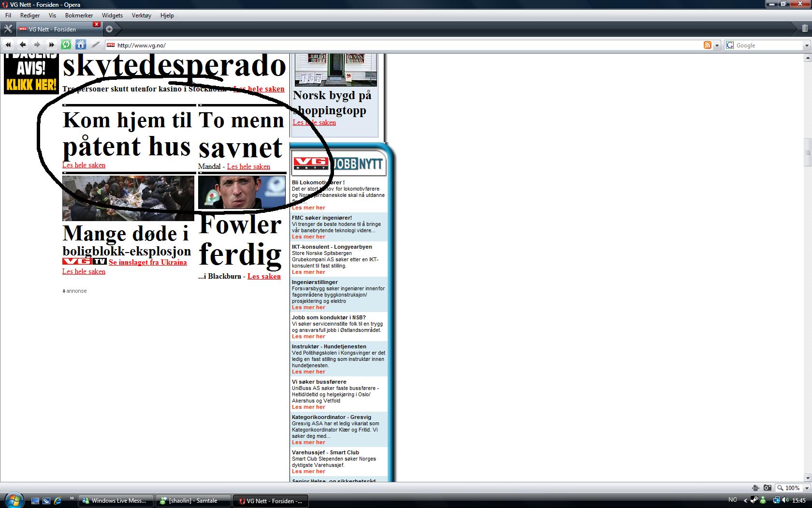Viewport: 812px width, 508px height.
Task: Open search engine dropdown arrow
Action: pos(807,45)
